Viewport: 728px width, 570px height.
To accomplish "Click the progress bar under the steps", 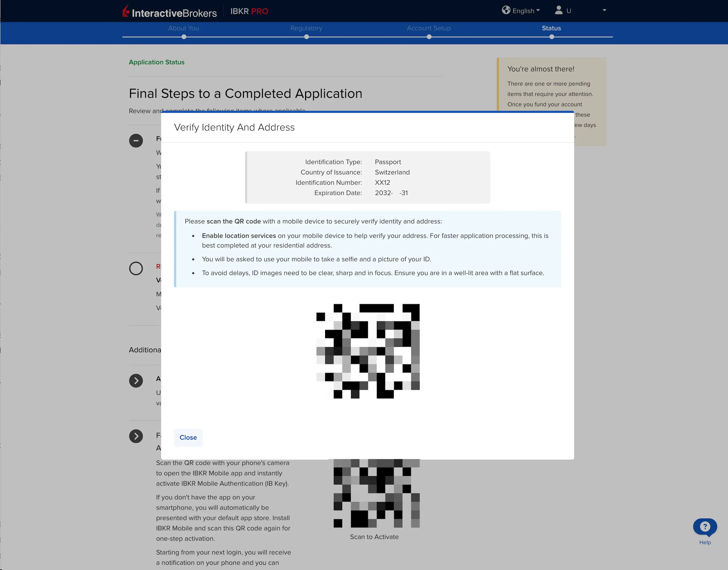I will (x=367, y=37).
